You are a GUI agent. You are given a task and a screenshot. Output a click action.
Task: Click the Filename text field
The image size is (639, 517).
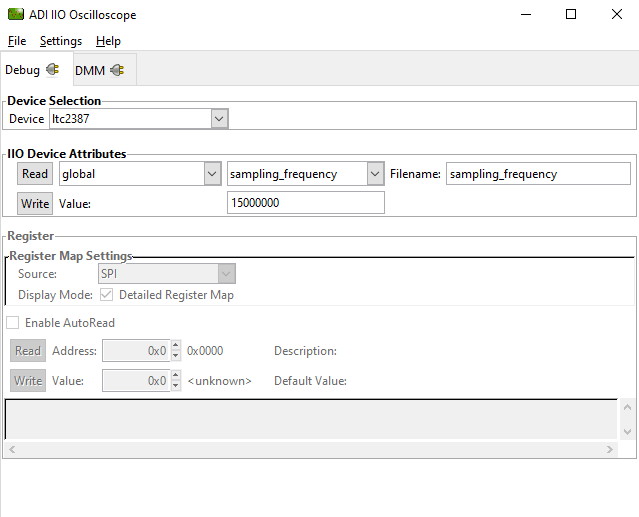[537, 174]
